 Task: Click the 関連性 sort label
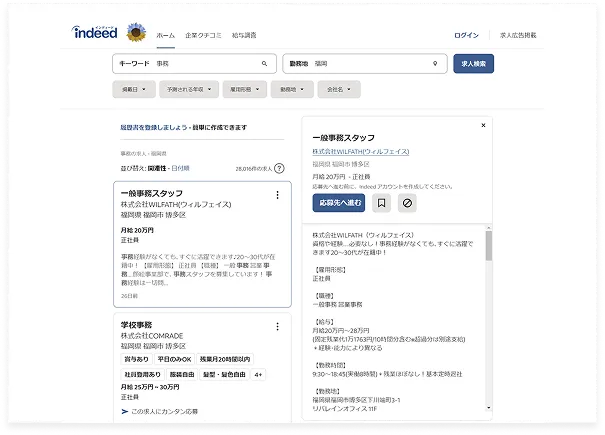(157, 168)
